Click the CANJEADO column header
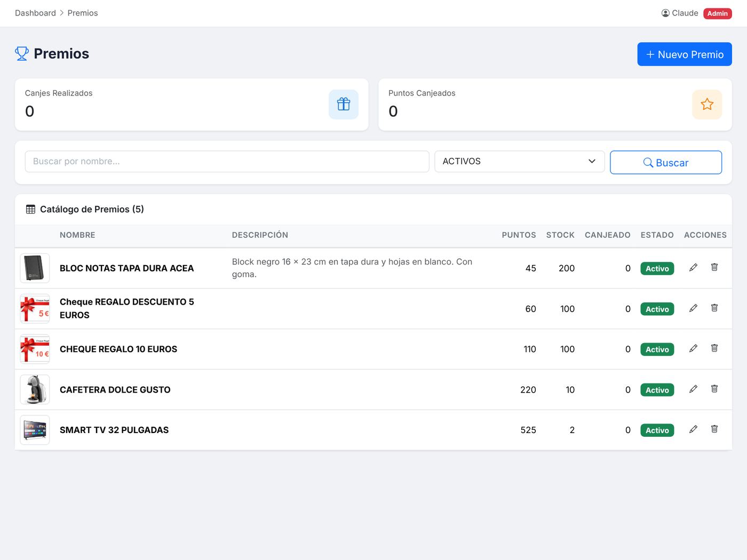Image resolution: width=747 pixels, height=560 pixels. (x=608, y=235)
